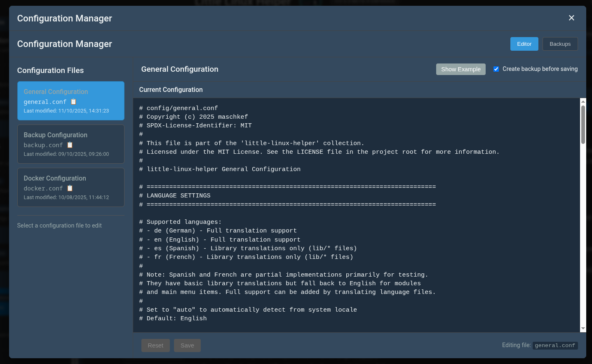Select the Backup Configuration file card
Viewport: 592px width, 364px height.
coord(71,144)
